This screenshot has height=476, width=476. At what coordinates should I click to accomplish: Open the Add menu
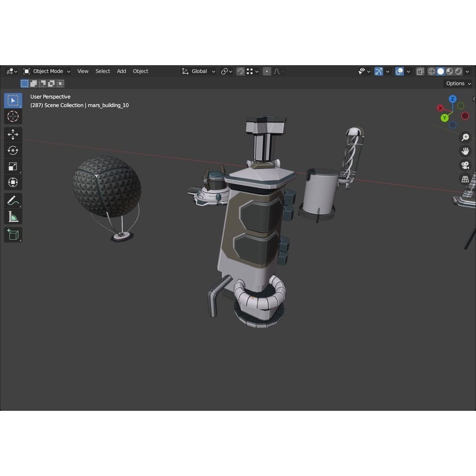tap(121, 71)
